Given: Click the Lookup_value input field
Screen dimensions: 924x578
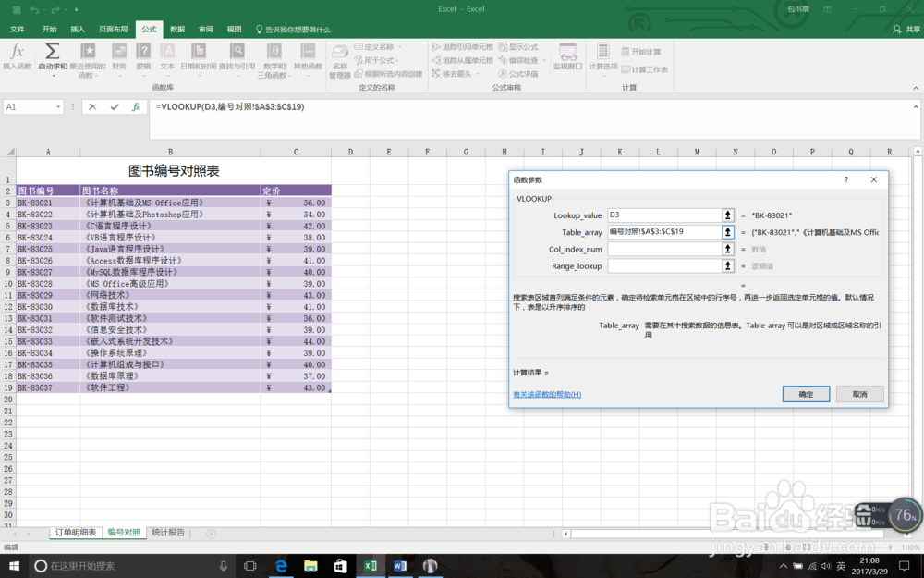Looking at the screenshot, I should click(664, 215).
